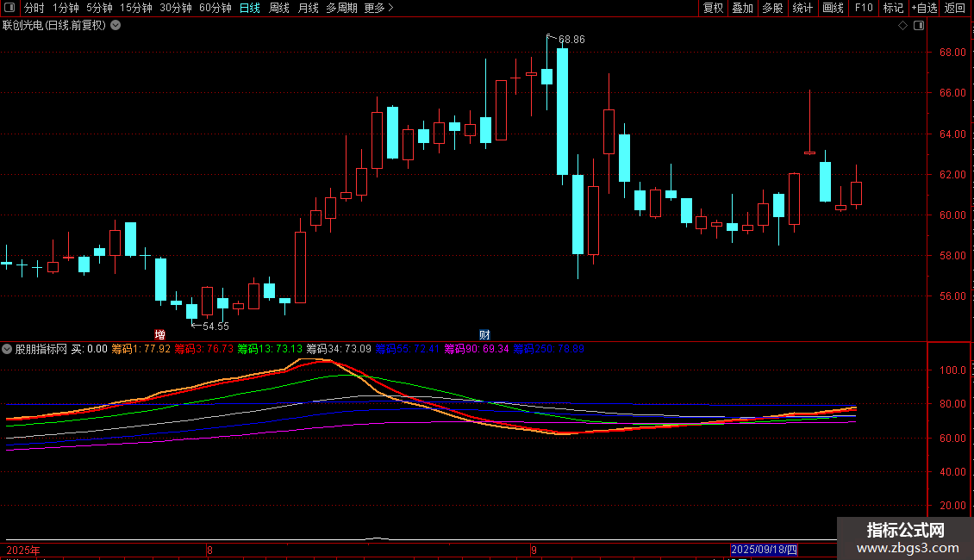Select the 筹码55 indicator value label
The height and width of the screenshot is (560, 974).
408,349
